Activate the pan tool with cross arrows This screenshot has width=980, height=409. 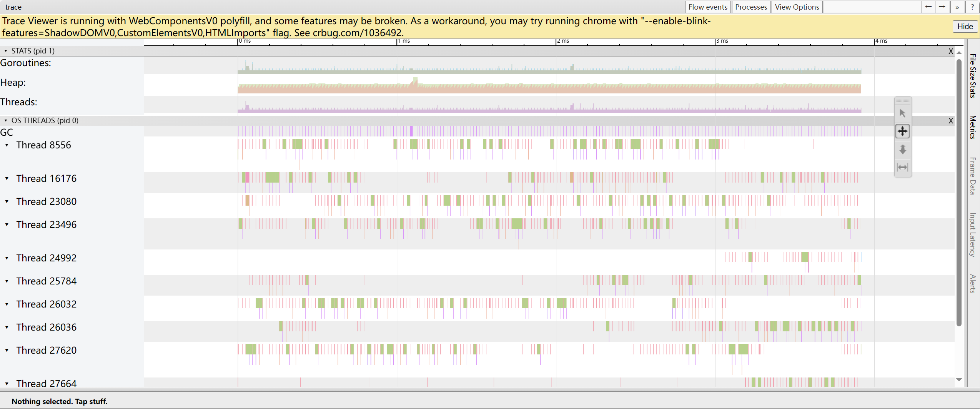coord(902,131)
